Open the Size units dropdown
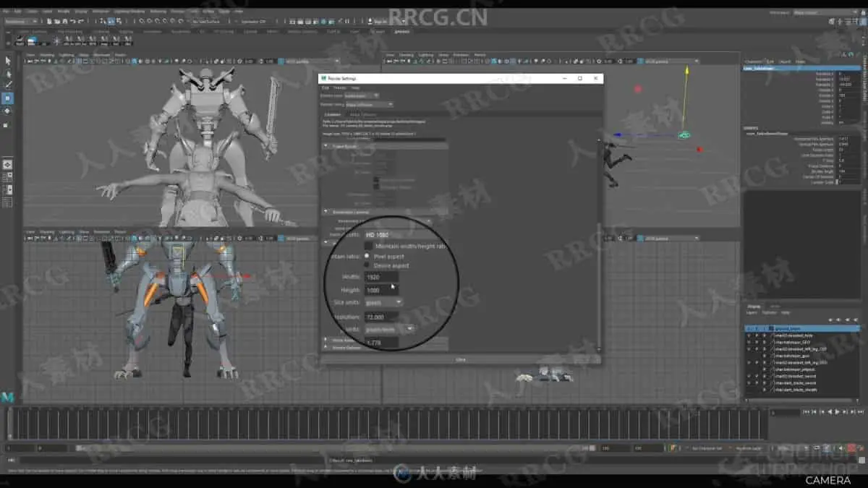Screen dimensions: 868x488 point(383,302)
